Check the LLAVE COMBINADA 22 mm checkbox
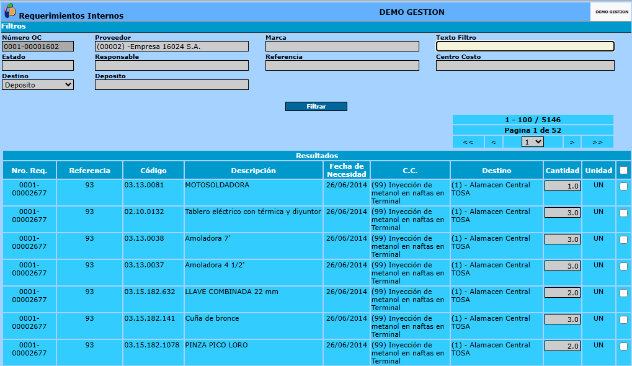This screenshot has width=632, height=366. 624,293
